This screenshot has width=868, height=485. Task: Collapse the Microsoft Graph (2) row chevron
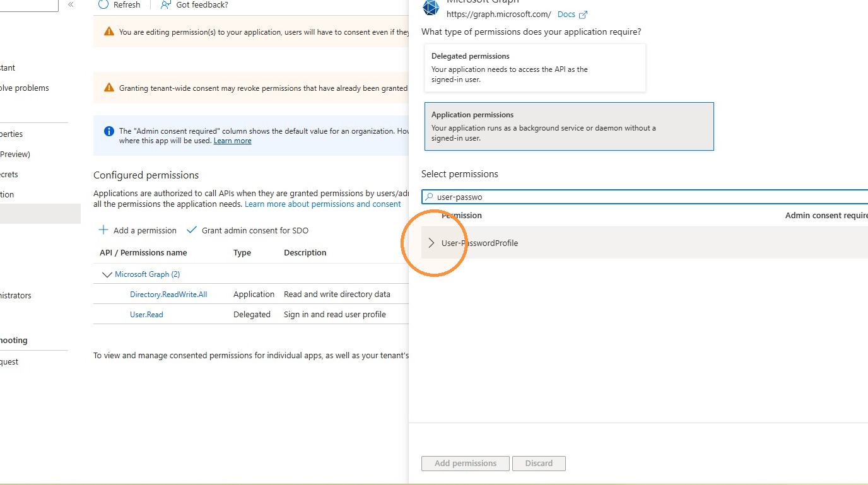[x=107, y=274]
